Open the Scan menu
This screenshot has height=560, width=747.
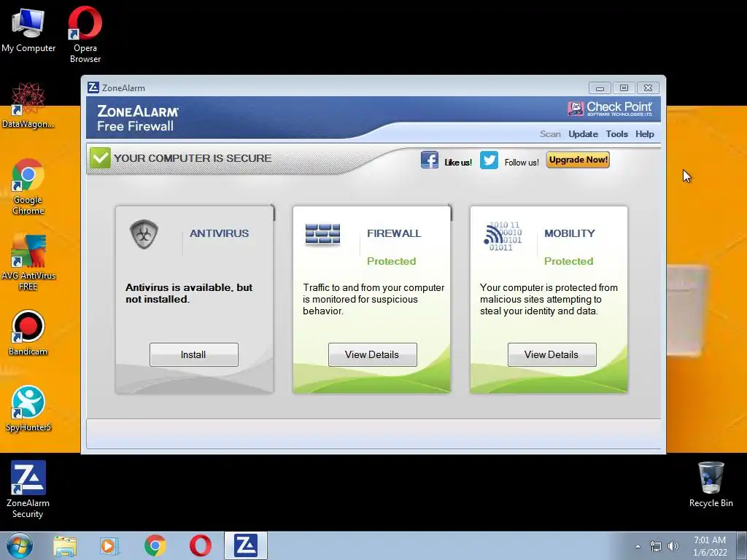(550, 134)
